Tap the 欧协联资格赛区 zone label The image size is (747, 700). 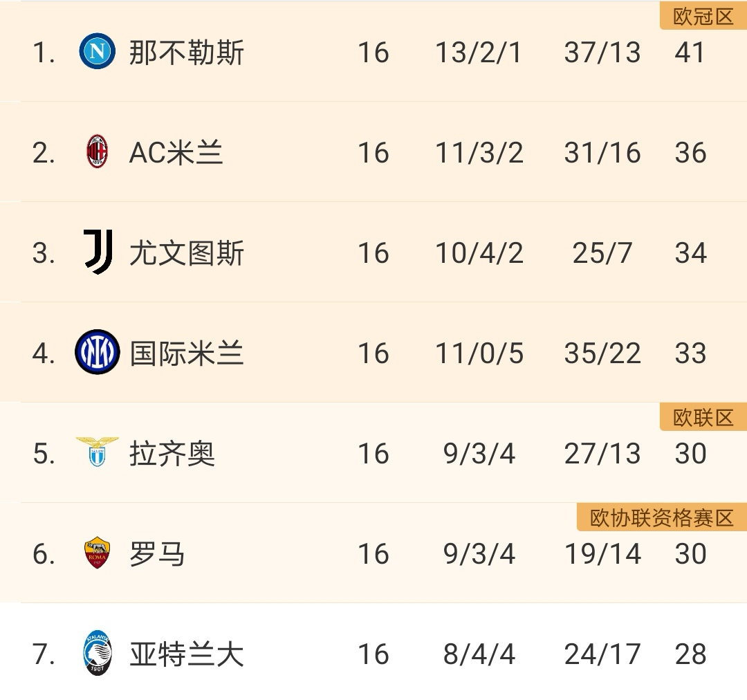[662, 518]
